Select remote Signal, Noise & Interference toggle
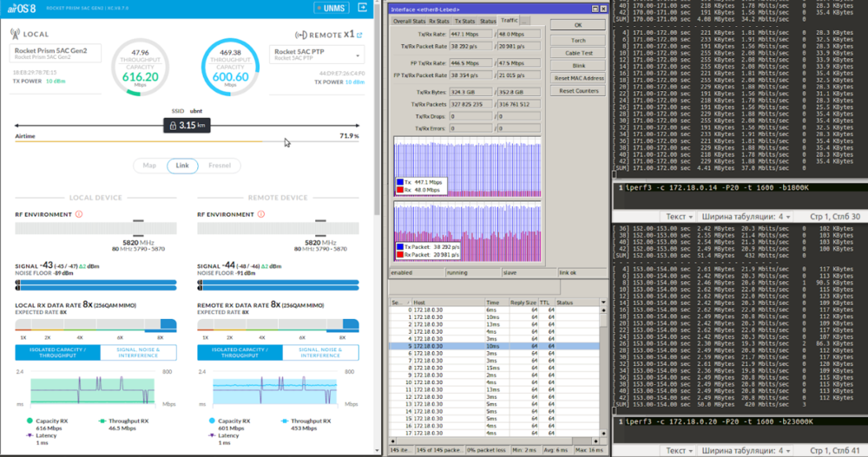The width and height of the screenshot is (868, 457). click(x=320, y=352)
